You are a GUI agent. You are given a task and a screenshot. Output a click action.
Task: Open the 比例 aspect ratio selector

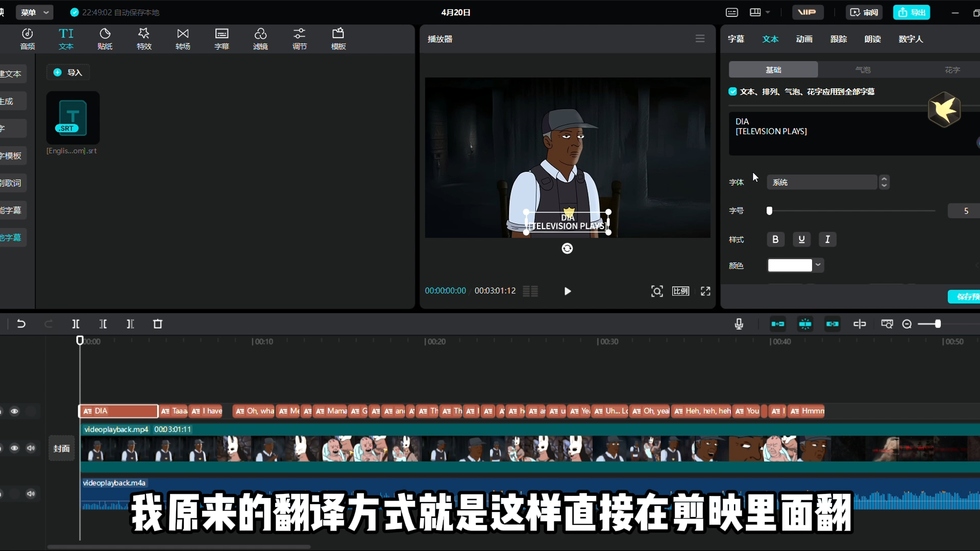pos(680,291)
